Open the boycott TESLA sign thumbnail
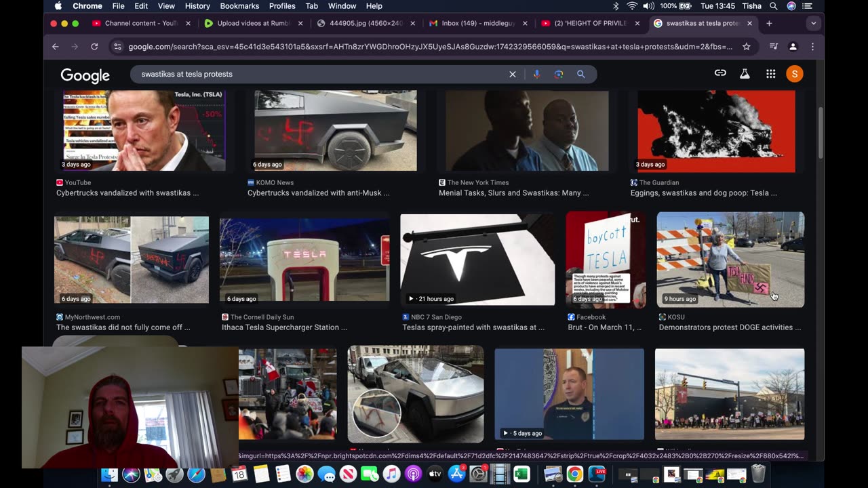The image size is (868, 488). (606, 260)
